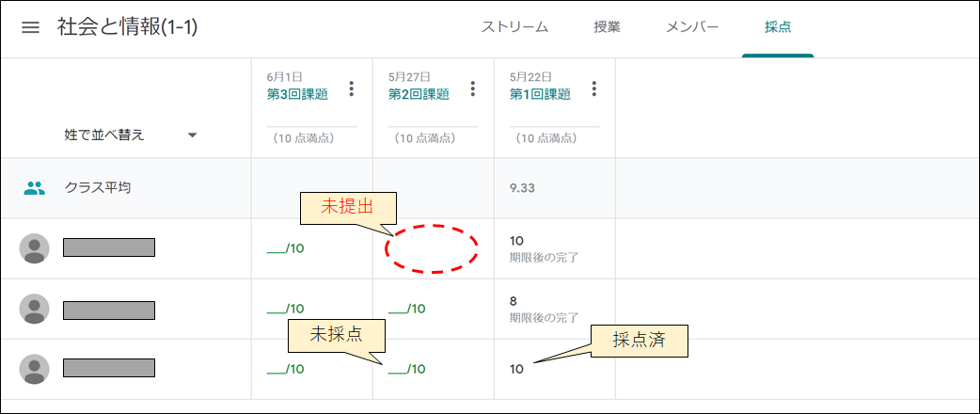Open the hamburger main menu
The width and height of the screenshot is (980, 414).
pos(31,27)
